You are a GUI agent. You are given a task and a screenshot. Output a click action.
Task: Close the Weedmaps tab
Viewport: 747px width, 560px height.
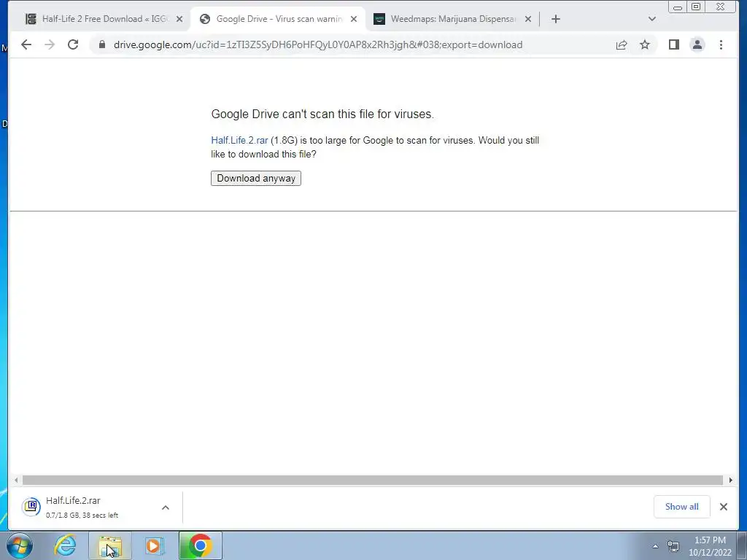(x=528, y=19)
